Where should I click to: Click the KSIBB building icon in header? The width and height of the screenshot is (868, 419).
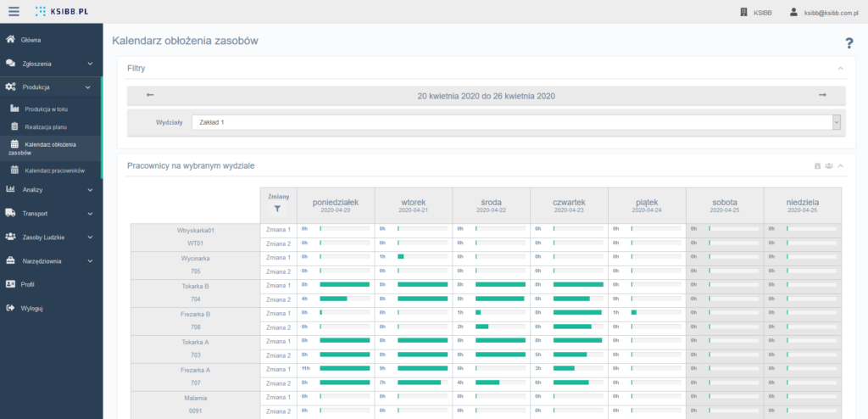(743, 12)
